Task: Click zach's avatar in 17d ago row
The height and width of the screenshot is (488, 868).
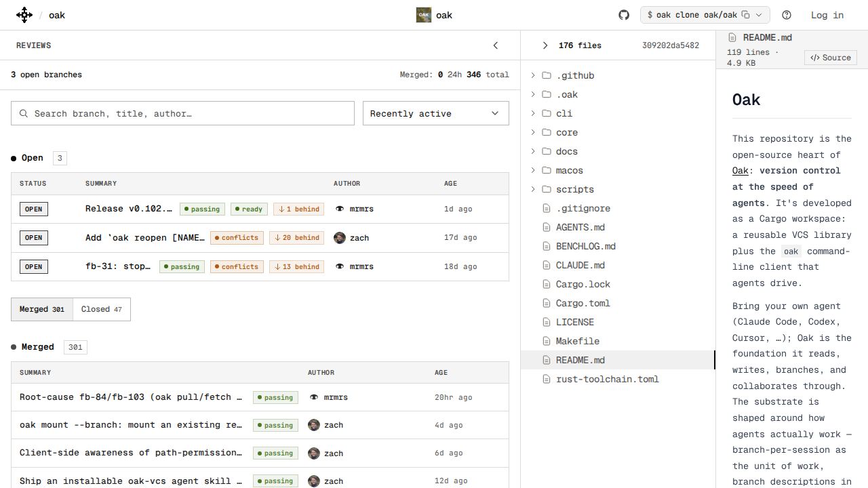Action: click(x=340, y=238)
